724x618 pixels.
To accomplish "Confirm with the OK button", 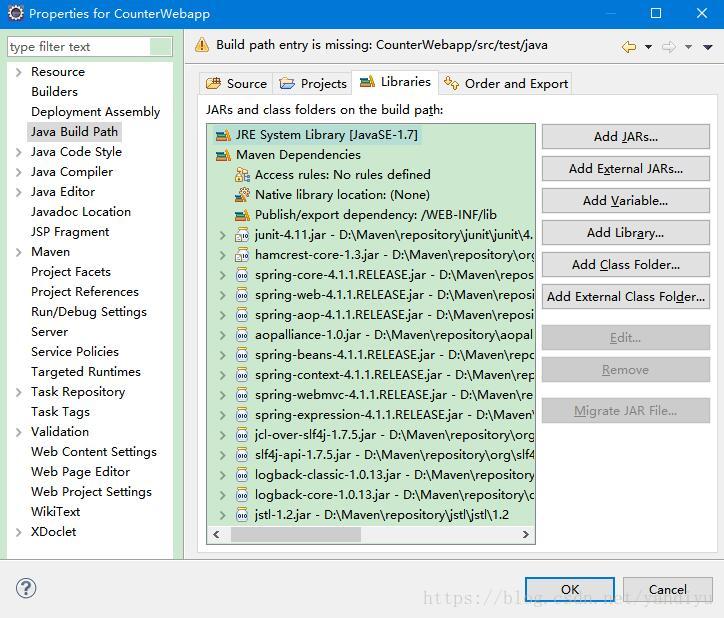I will click(570, 589).
